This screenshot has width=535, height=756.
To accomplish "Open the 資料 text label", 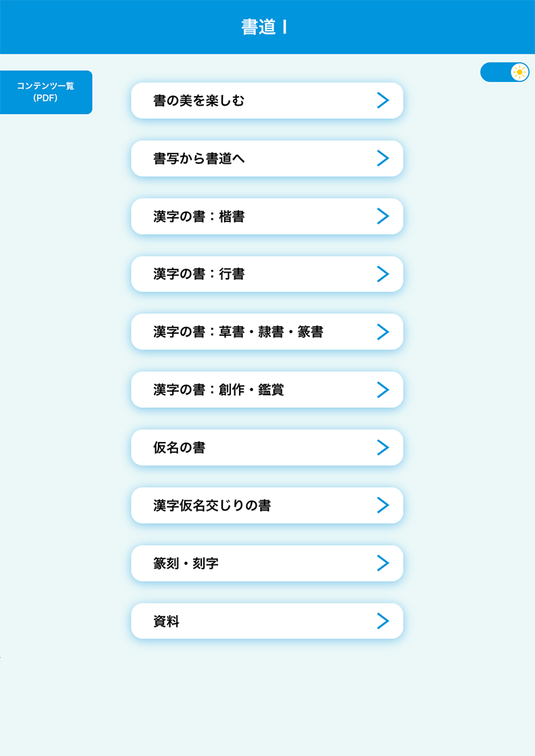I will pyautogui.click(x=167, y=621).
